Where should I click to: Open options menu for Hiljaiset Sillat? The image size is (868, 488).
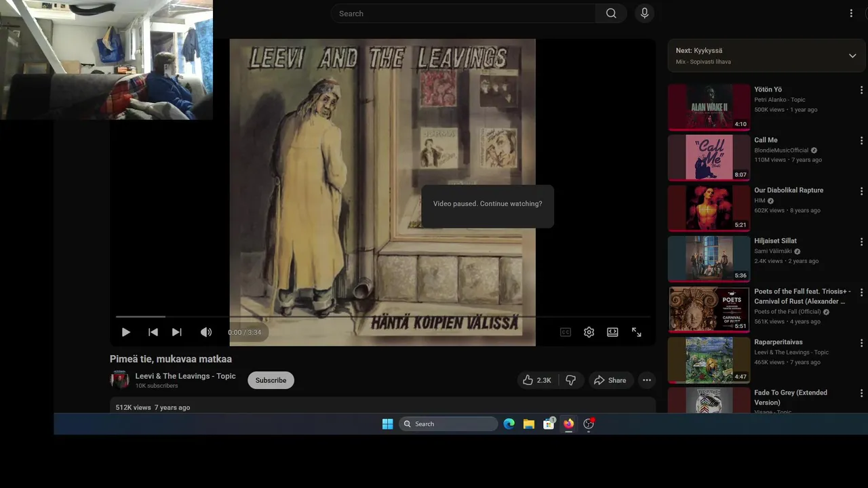(x=861, y=242)
